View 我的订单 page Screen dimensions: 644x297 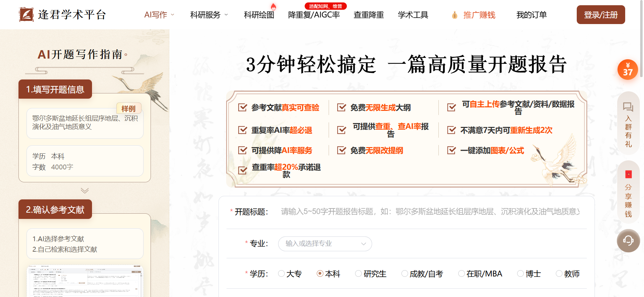tap(531, 15)
